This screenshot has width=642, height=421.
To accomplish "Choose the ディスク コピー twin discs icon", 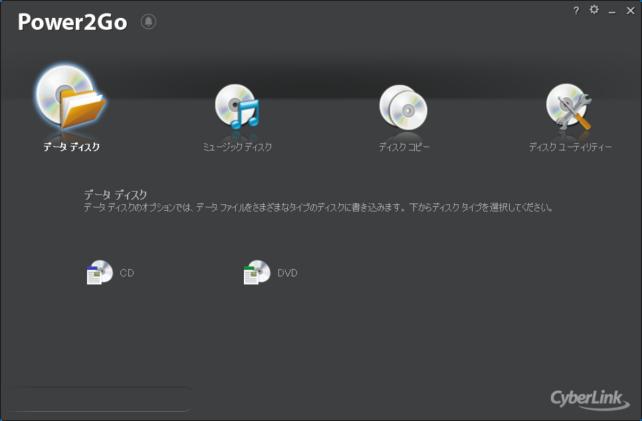I will [x=403, y=106].
